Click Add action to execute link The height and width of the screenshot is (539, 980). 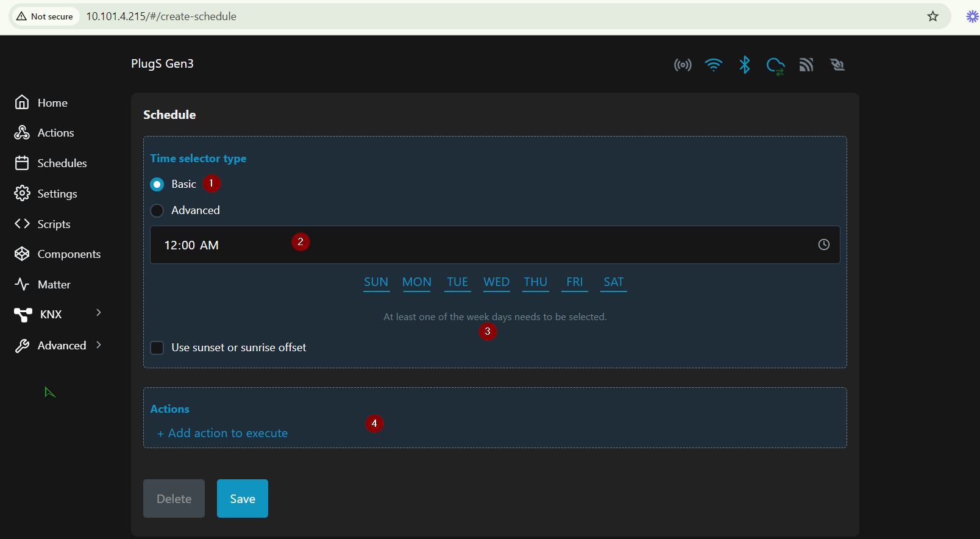(x=222, y=433)
